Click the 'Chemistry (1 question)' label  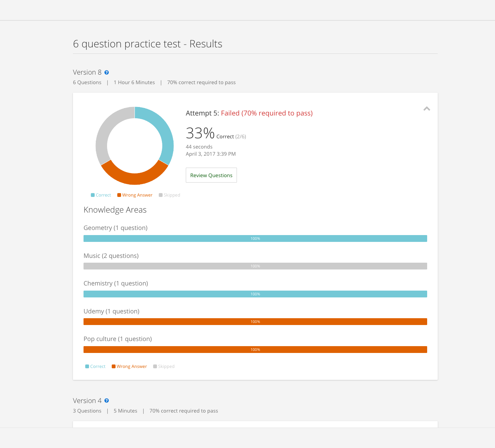(x=116, y=283)
